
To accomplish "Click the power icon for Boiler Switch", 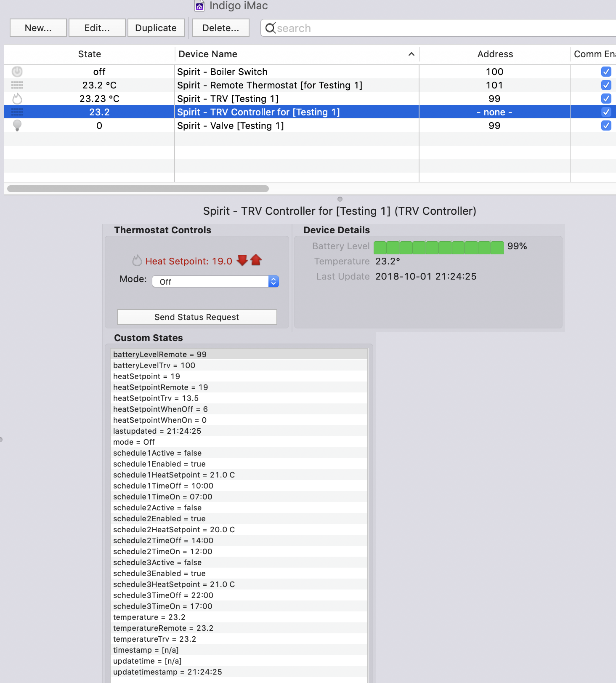I will coord(17,72).
